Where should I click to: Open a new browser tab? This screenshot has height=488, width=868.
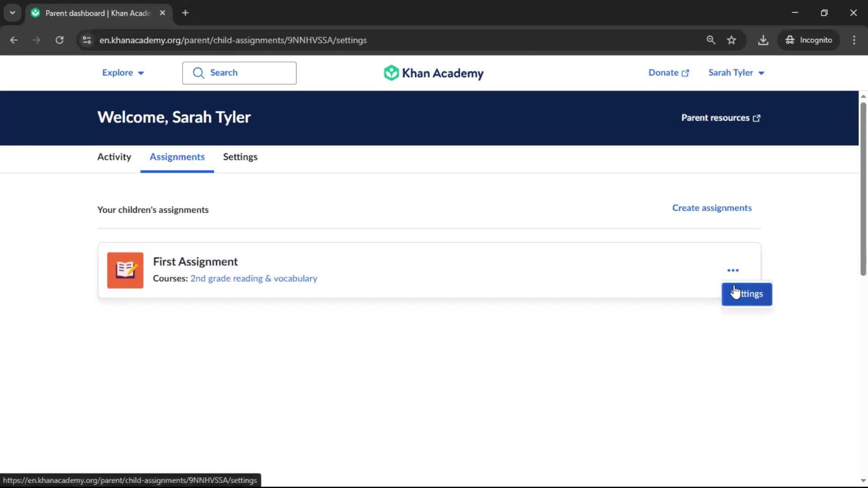(185, 13)
